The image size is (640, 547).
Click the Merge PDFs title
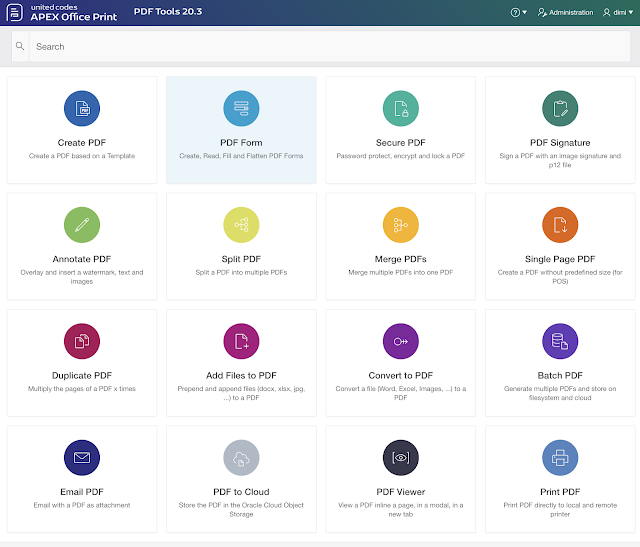(x=400, y=259)
